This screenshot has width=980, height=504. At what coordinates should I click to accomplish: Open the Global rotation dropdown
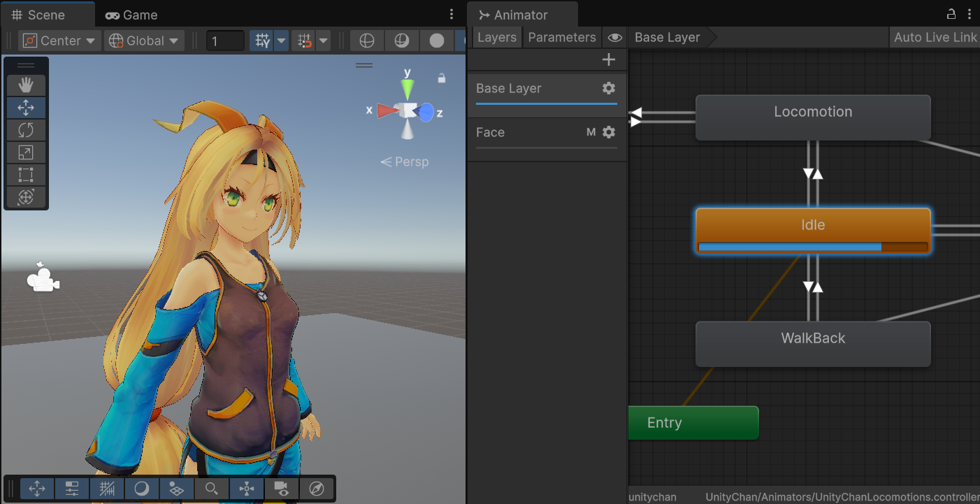pos(145,41)
